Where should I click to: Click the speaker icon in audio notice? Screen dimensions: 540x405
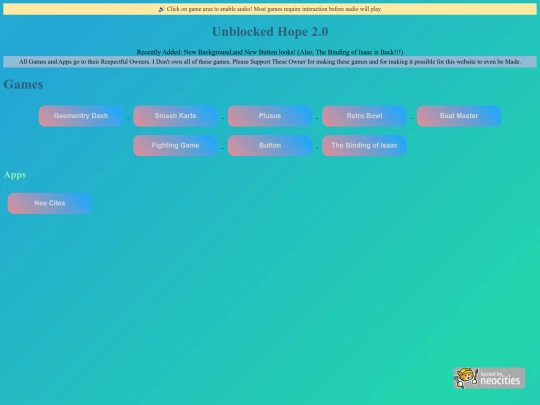(x=161, y=9)
